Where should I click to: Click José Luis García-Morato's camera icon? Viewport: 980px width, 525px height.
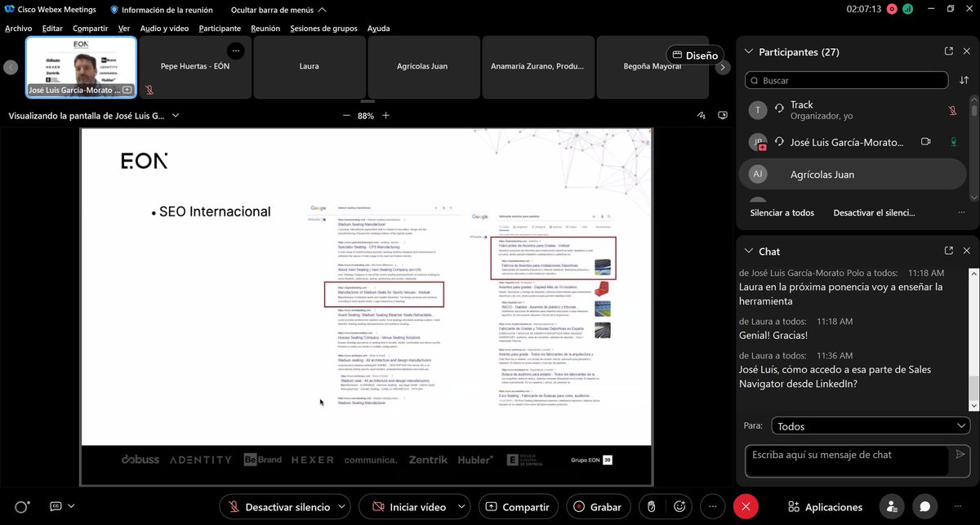[926, 141]
